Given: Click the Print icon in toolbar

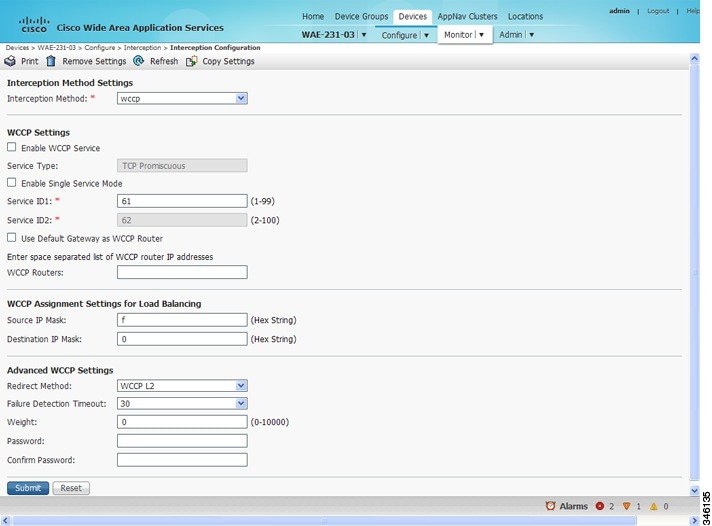Looking at the screenshot, I should [x=11, y=61].
